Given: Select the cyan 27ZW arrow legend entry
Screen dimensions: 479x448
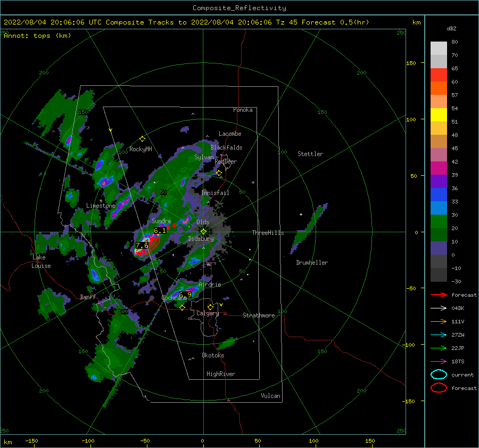Looking at the screenshot, I should click(x=439, y=335).
